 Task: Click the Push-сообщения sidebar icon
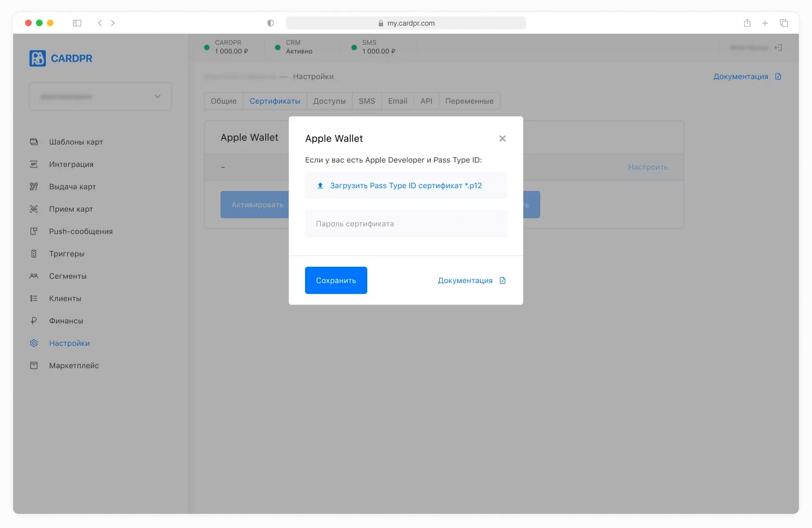pyautogui.click(x=34, y=231)
